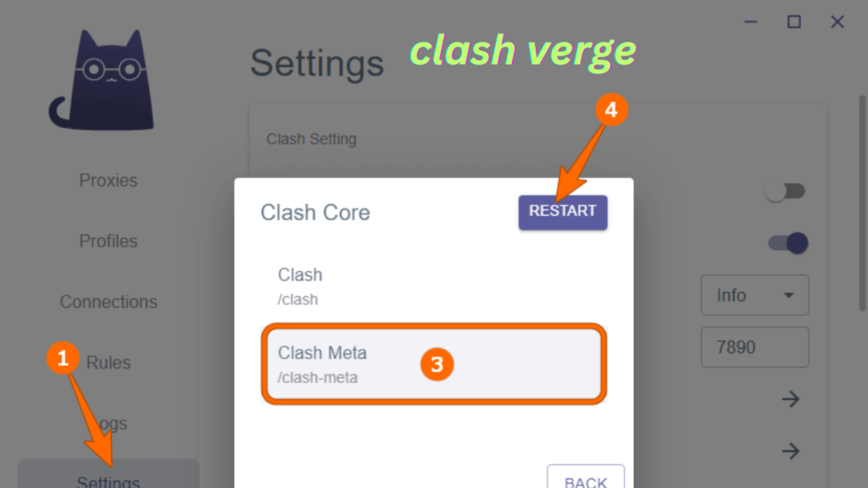
Task: Switch to the Rules page
Action: pos(108,363)
